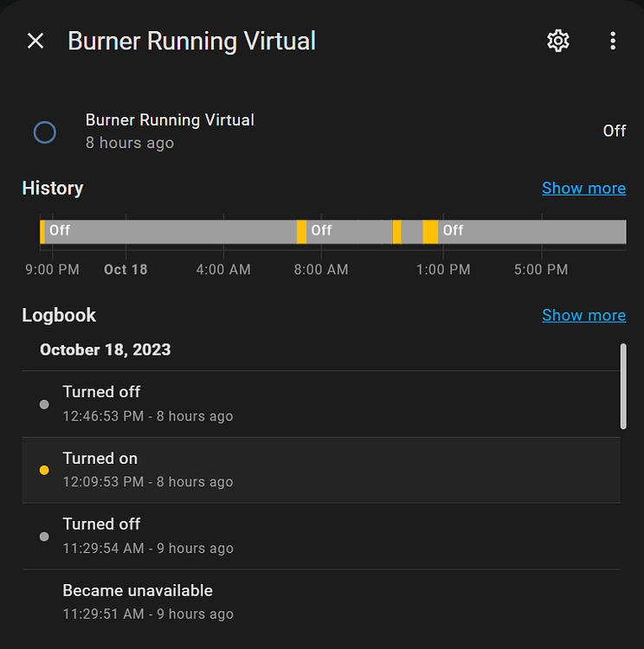
Task: Click the Off state label on the right
Action: [x=615, y=132]
